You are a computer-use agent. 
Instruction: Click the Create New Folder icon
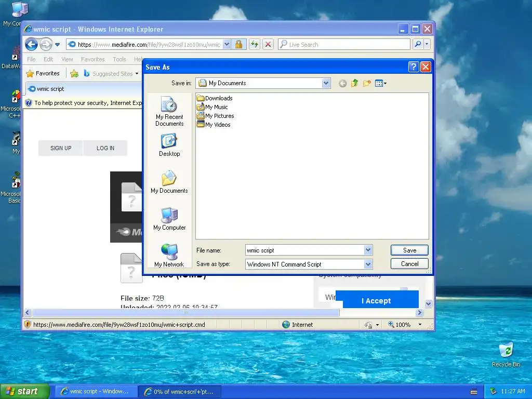tap(367, 83)
